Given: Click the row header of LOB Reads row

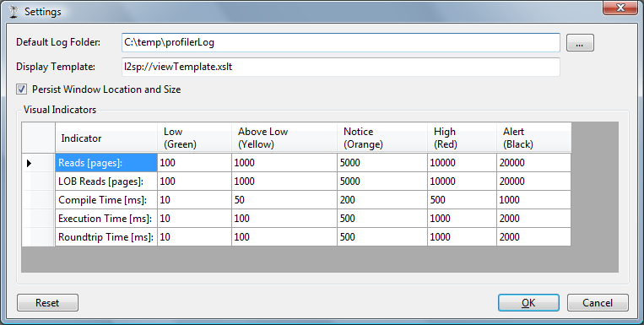Looking at the screenshot, I should coord(38,181).
